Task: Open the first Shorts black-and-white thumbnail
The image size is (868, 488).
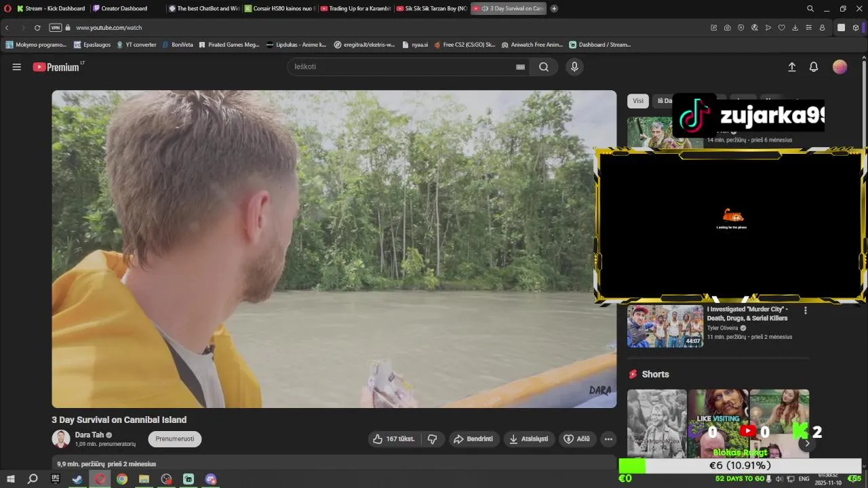Action: click(x=657, y=423)
